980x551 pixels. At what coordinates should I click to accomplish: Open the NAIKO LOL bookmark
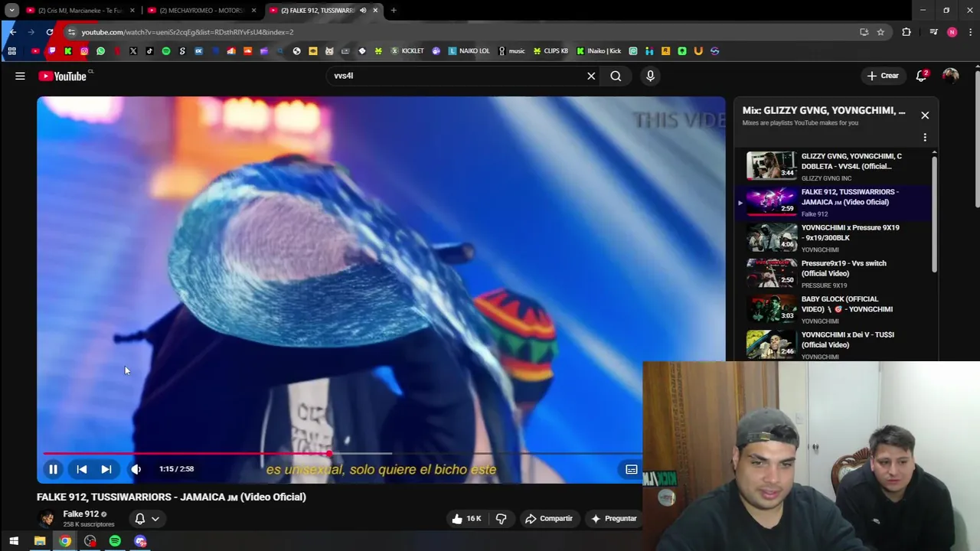pyautogui.click(x=469, y=51)
